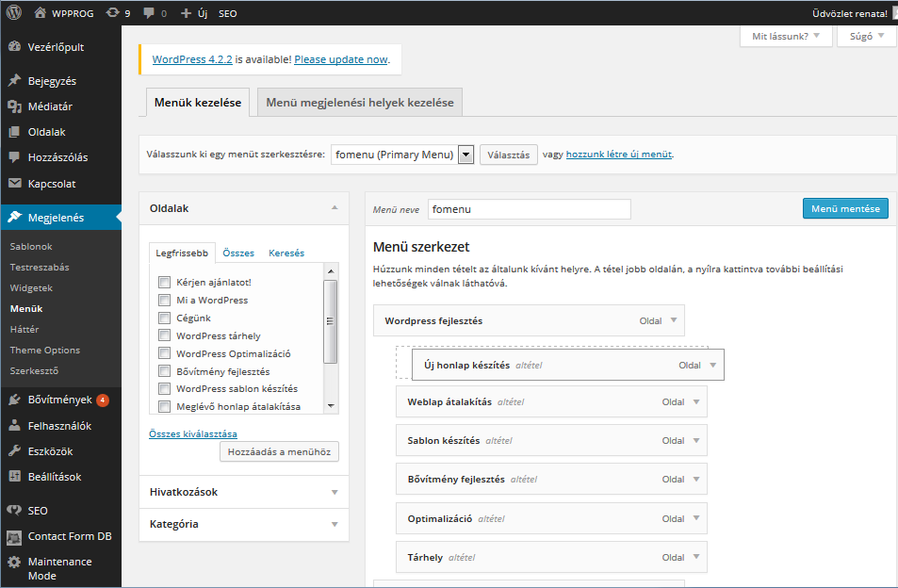Click the 'Please update now' link

pos(341,58)
